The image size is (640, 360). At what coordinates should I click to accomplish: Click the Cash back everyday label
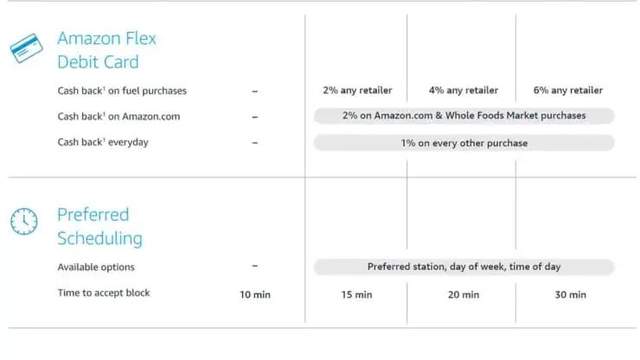[103, 142]
